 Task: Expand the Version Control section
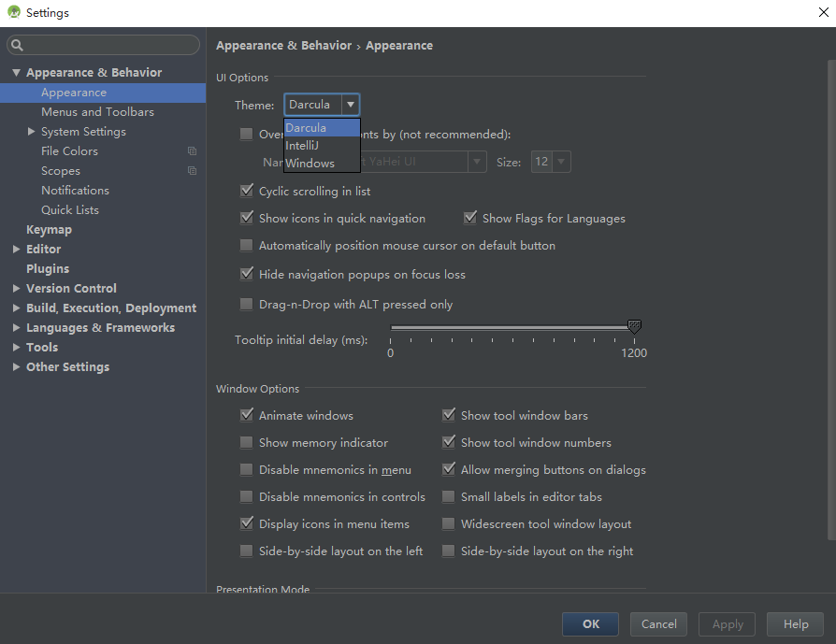pyautogui.click(x=16, y=289)
